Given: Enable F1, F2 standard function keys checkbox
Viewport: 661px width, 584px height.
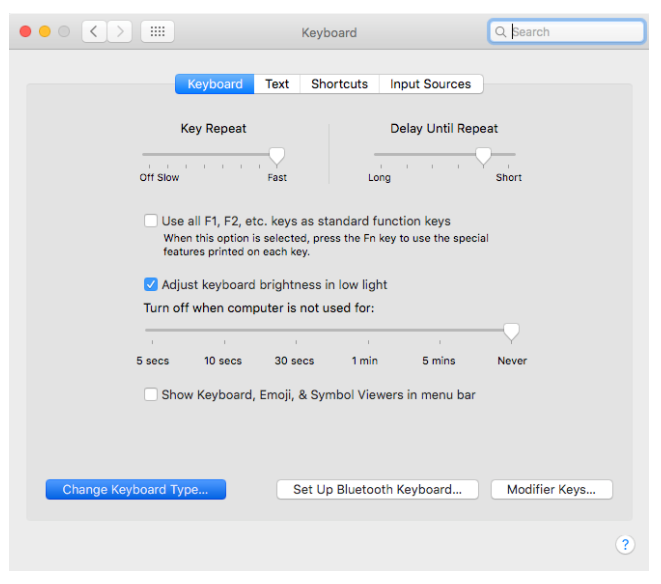Looking at the screenshot, I should pyautogui.click(x=151, y=221).
